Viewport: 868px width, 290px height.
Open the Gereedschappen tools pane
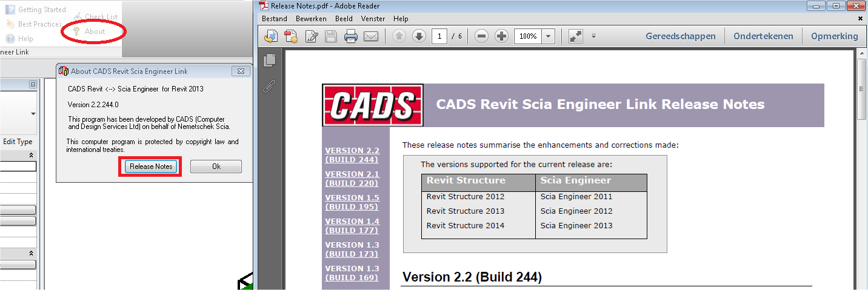point(680,36)
